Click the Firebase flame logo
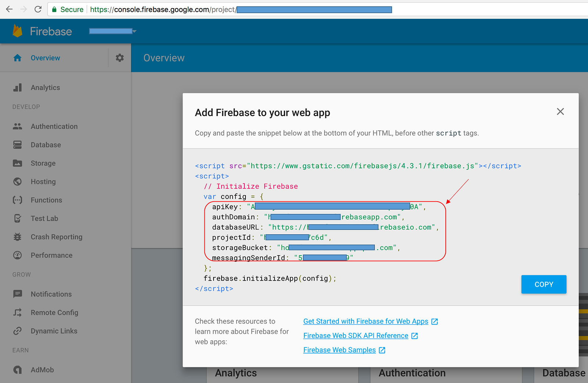This screenshot has height=383, width=588. 17,31
